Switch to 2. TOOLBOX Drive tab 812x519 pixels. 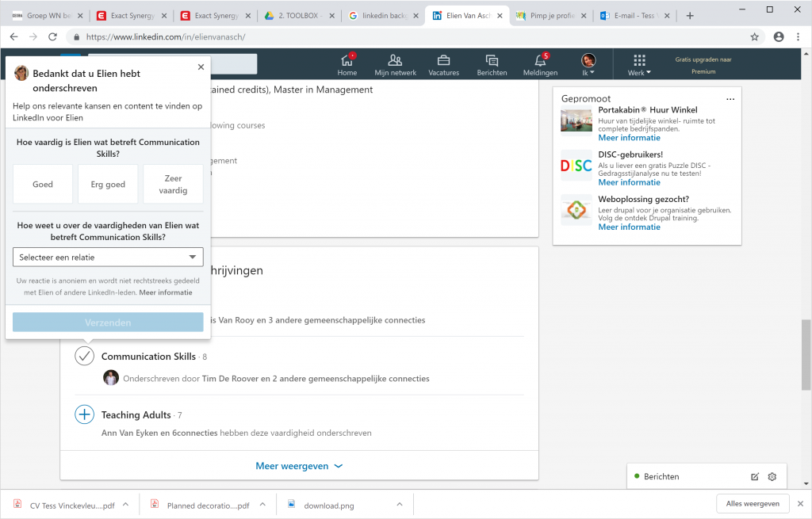pos(298,16)
